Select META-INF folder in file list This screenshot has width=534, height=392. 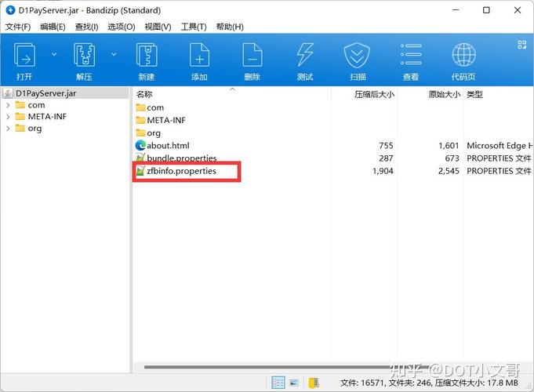(x=166, y=120)
